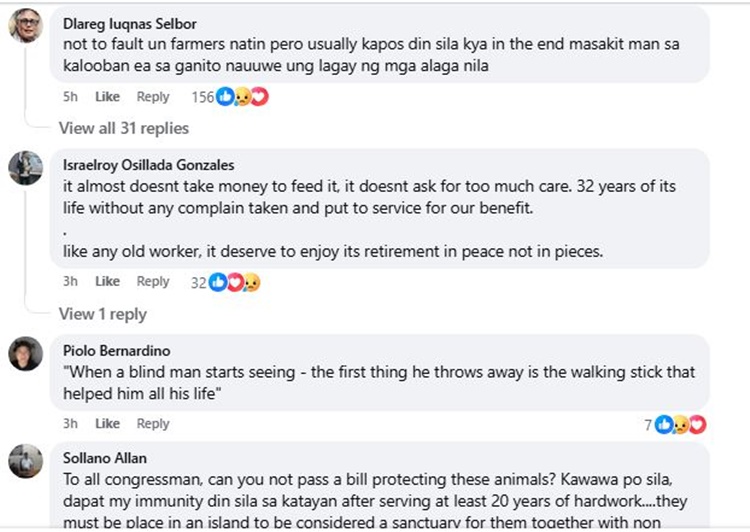Like Israelroy Osillada Gonzales' comment
This screenshot has width=750, height=532.
pos(107,282)
